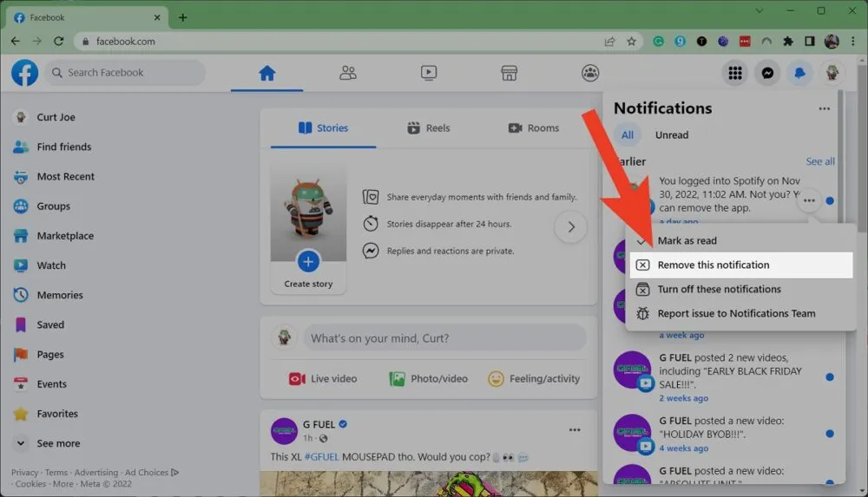Open the Privacy footer link
The image size is (868, 497).
24,473
